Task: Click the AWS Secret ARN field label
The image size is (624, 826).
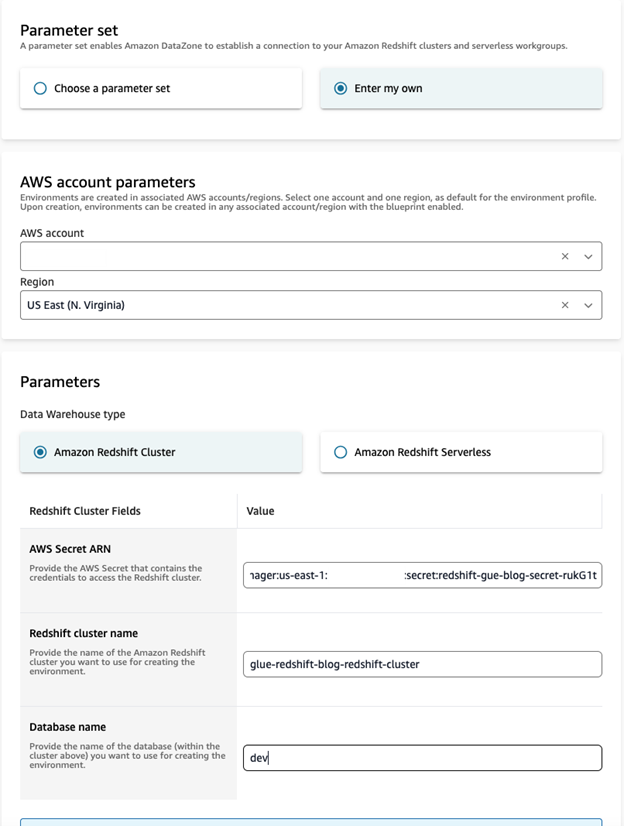Action: tap(70, 549)
